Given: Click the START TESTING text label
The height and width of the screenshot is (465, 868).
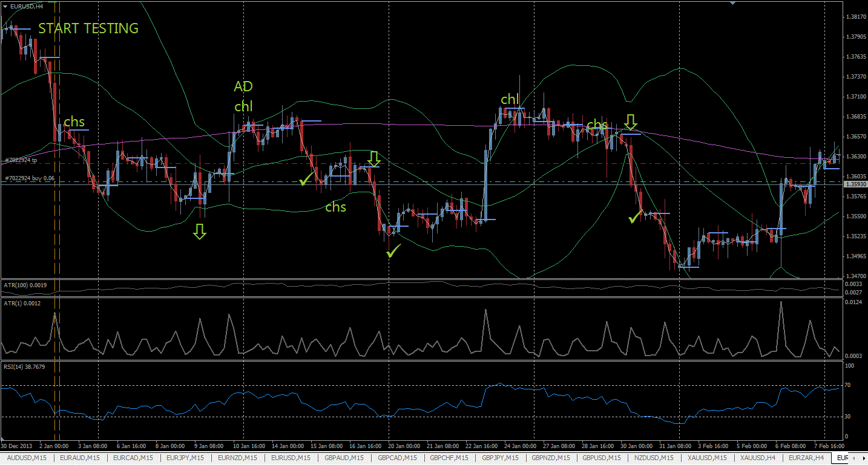Looking at the screenshot, I should [88, 28].
